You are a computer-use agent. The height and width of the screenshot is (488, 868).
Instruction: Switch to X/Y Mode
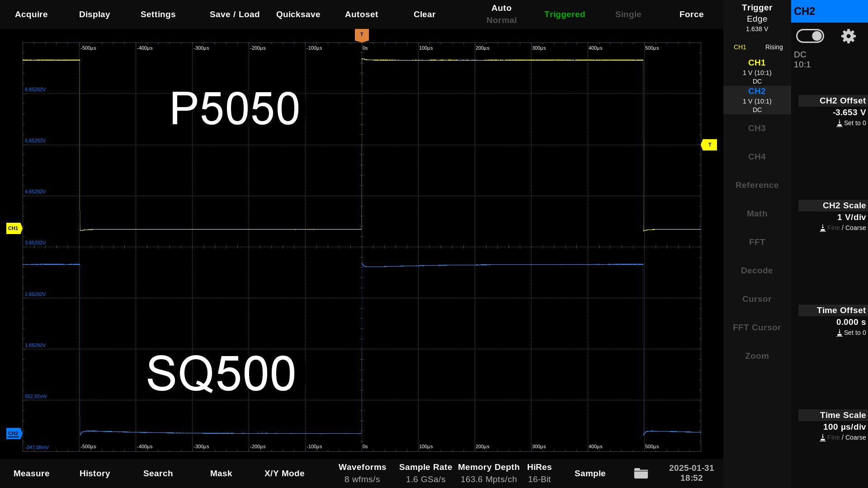284,474
